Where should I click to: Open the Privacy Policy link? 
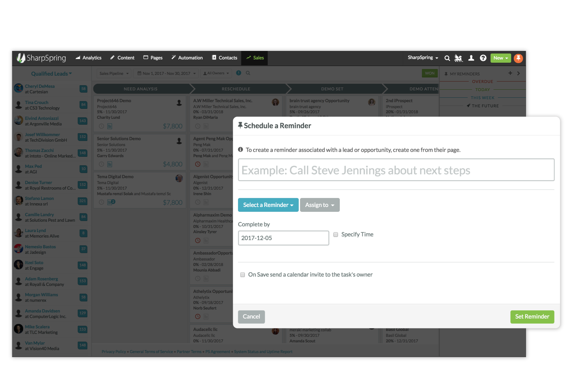coord(114,352)
